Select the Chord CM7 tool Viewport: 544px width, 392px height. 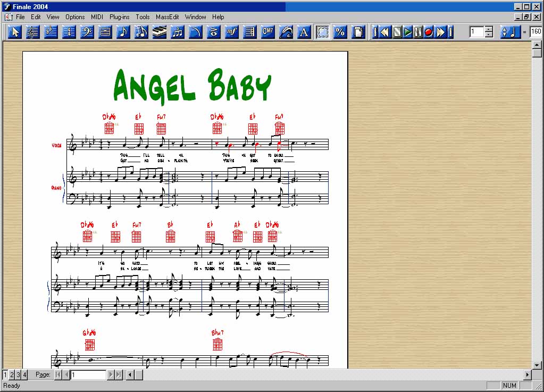coord(267,32)
